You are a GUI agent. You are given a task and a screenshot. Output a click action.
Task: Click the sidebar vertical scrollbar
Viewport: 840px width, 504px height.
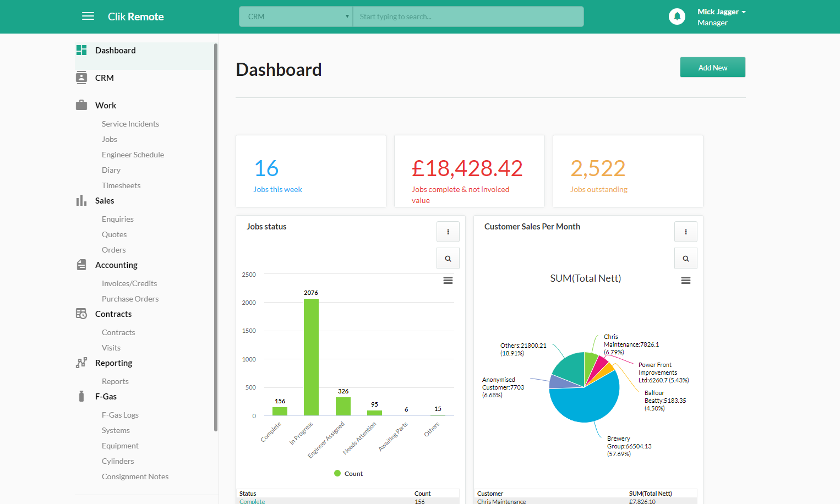click(216, 238)
